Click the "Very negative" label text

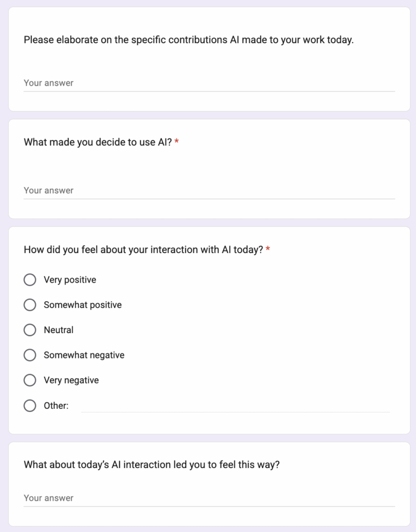71,380
